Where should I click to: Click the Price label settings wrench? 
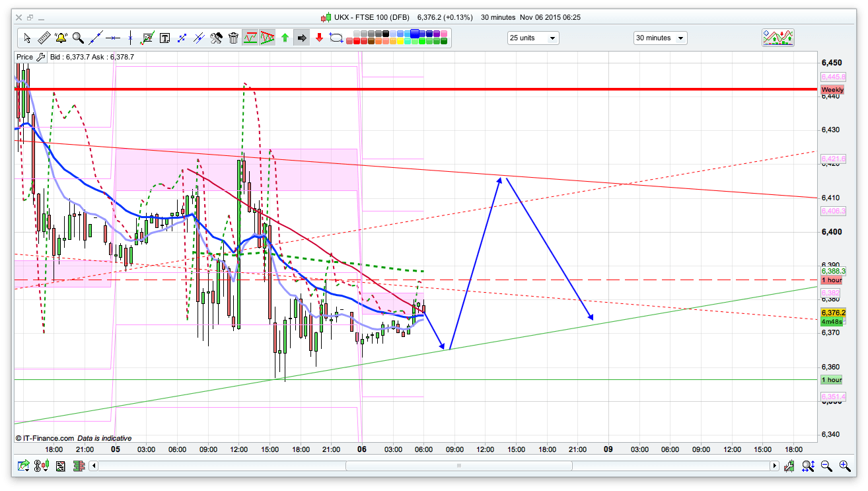[41, 57]
